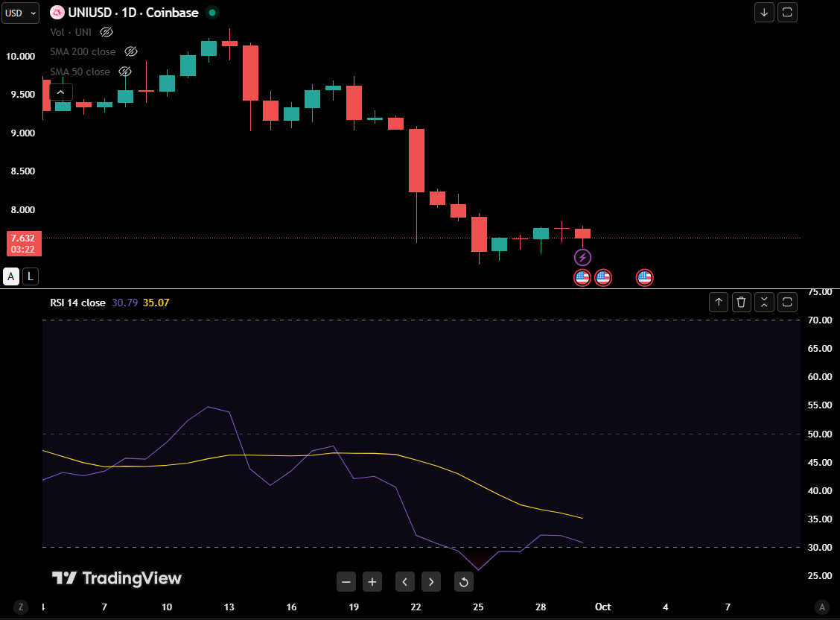This screenshot has width=840, height=620.
Task: Click the UNIUSD symbol title
Action: 133,13
